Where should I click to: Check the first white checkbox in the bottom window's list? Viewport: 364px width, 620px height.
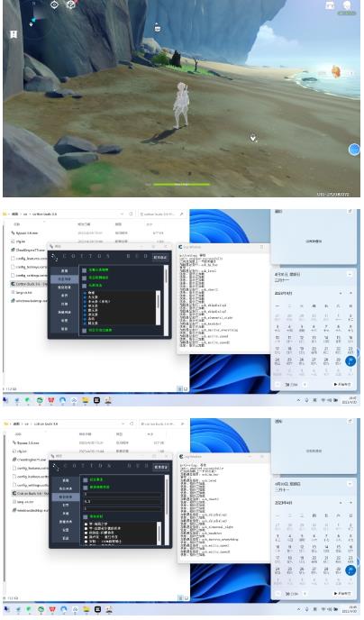coord(86,524)
